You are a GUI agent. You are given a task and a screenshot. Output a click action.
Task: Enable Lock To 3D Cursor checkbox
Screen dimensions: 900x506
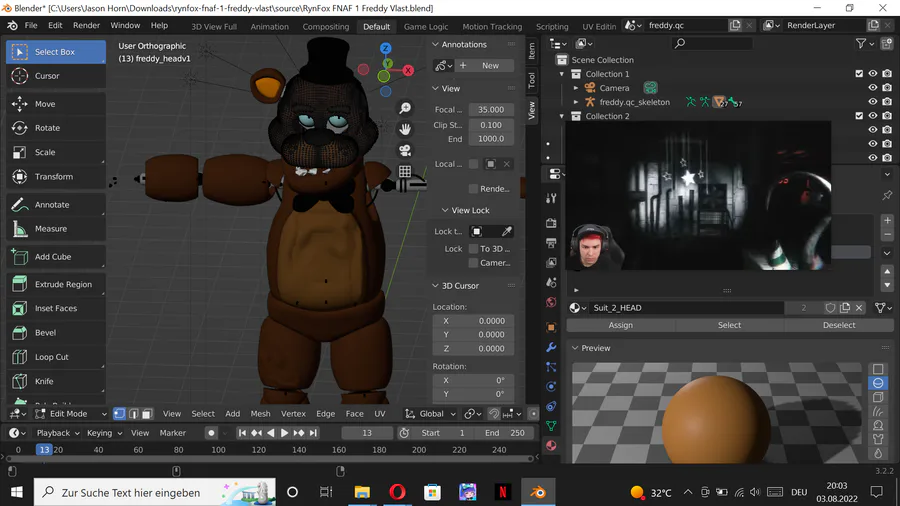pos(474,248)
